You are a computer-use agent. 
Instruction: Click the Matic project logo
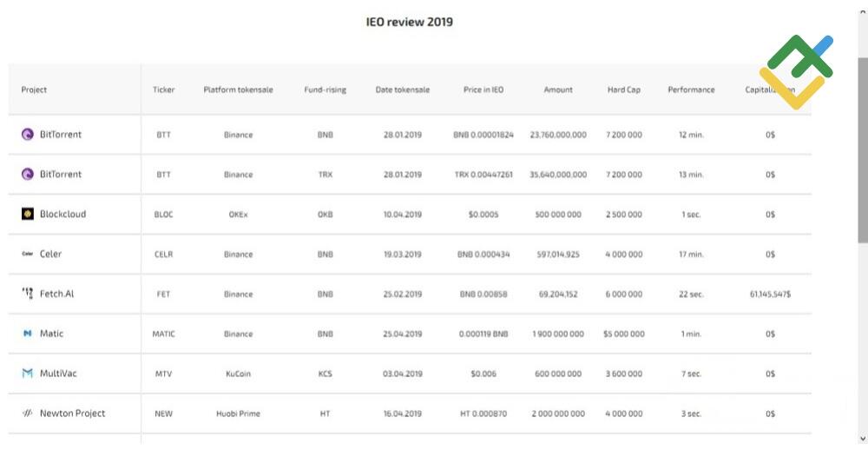[x=27, y=334]
